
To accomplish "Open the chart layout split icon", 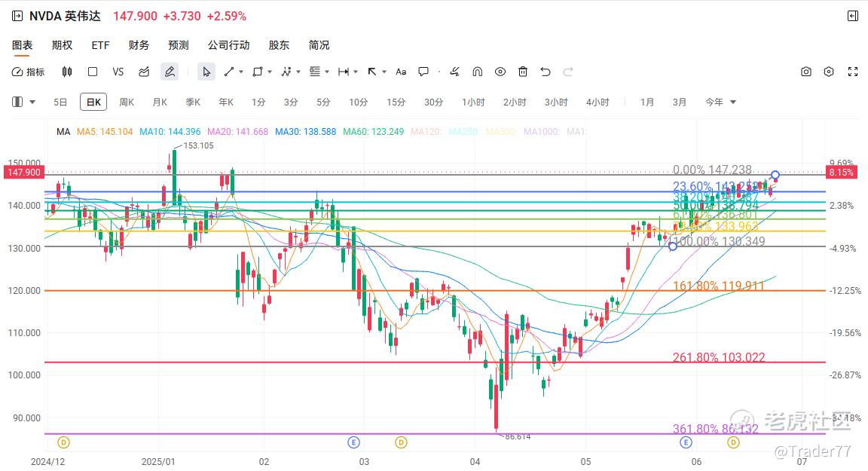I will tap(18, 102).
